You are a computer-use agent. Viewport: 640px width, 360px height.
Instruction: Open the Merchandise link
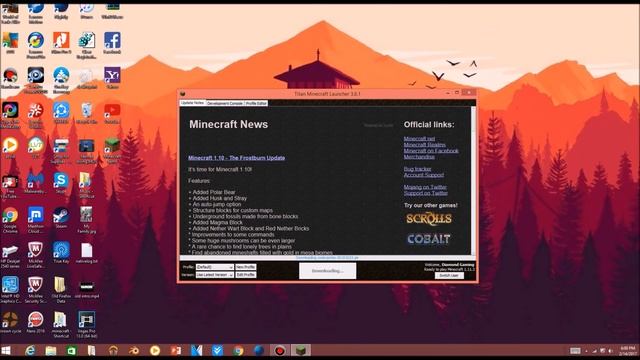[x=419, y=157]
